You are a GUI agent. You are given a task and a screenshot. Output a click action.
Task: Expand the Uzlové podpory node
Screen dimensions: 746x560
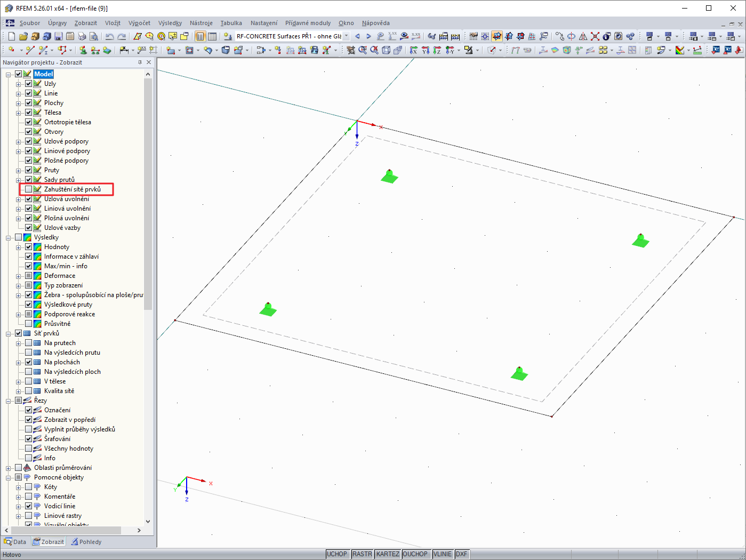[x=19, y=141]
